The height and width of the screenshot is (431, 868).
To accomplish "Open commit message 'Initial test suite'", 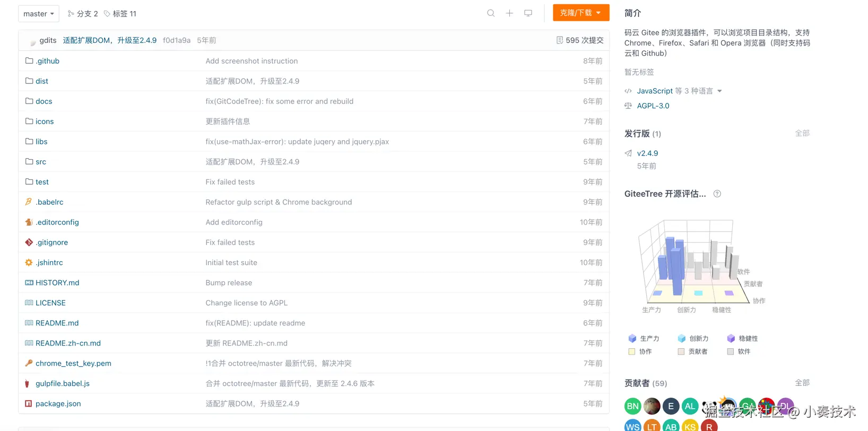I will (x=231, y=263).
